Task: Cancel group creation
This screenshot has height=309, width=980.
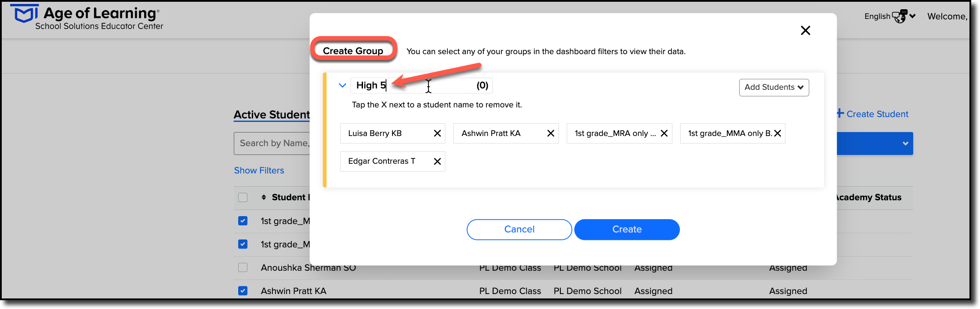Action: [519, 229]
